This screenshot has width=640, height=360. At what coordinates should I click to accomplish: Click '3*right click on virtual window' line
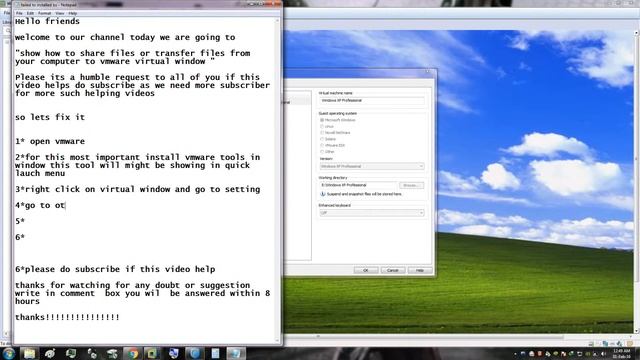point(138,189)
